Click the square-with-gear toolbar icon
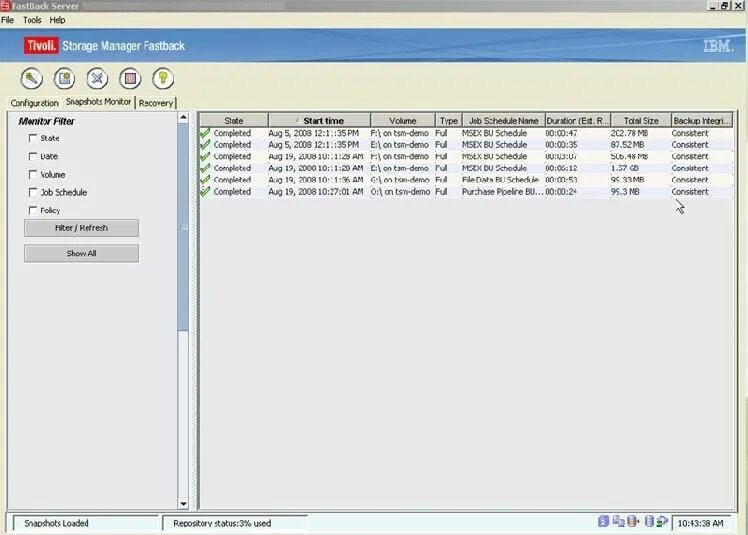The height and width of the screenshot is (535, 748). [x=64, y=78]
